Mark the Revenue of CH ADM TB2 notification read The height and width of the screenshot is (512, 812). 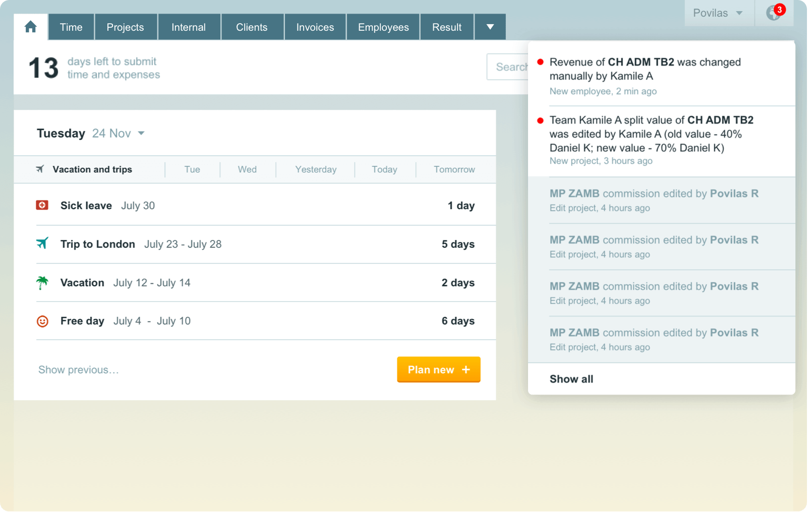[540, 62]
